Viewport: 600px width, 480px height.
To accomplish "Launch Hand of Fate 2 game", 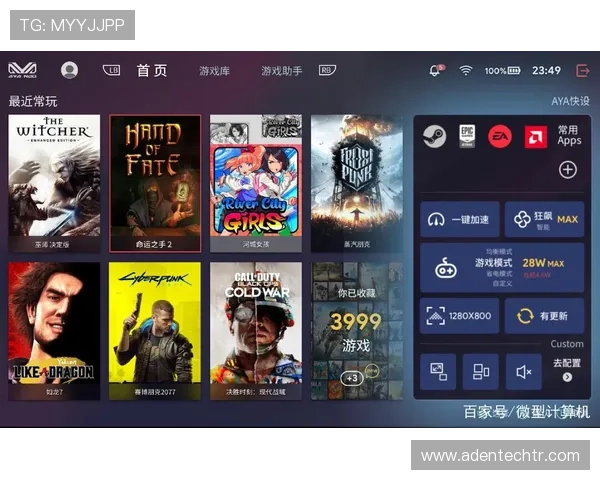I will click(x=155, y=183).
